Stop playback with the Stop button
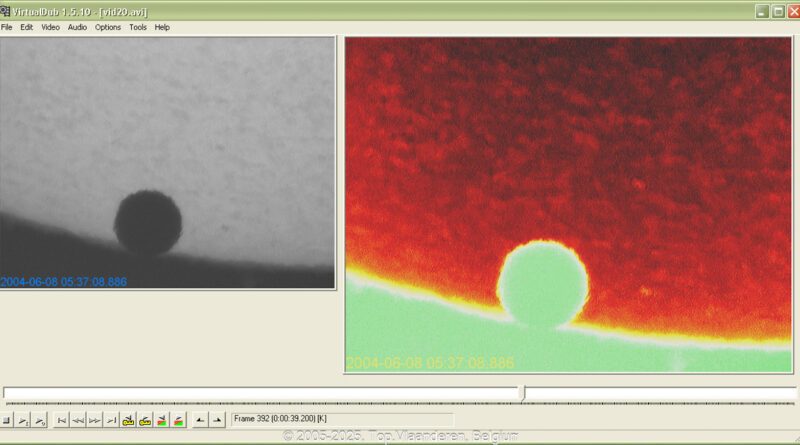This screenshot has height=445, width=800. pos(7,421)
